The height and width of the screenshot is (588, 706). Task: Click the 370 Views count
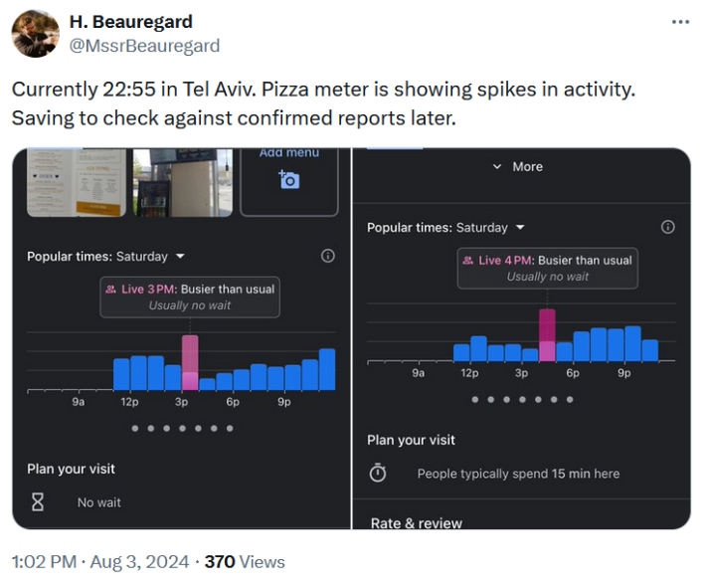point(245,562)
